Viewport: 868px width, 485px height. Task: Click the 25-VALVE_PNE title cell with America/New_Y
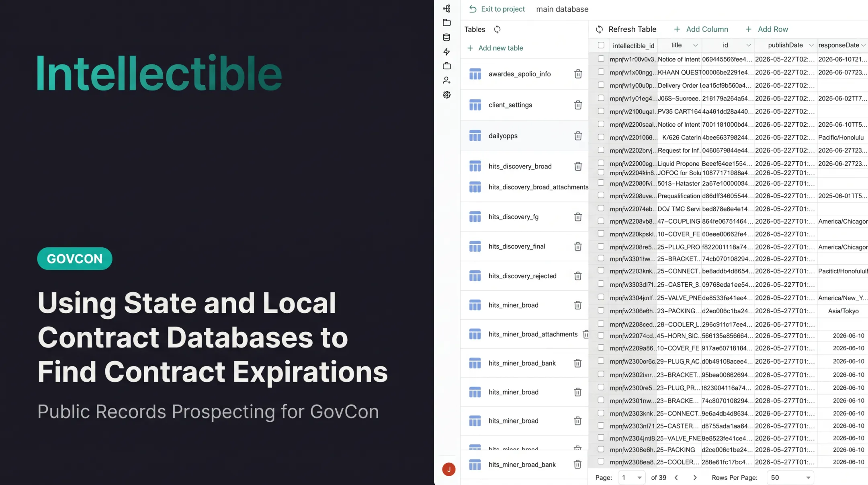coord(679,298)
